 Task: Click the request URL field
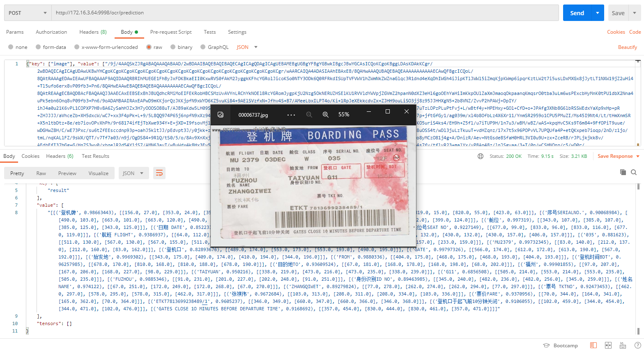click(305, 13)
